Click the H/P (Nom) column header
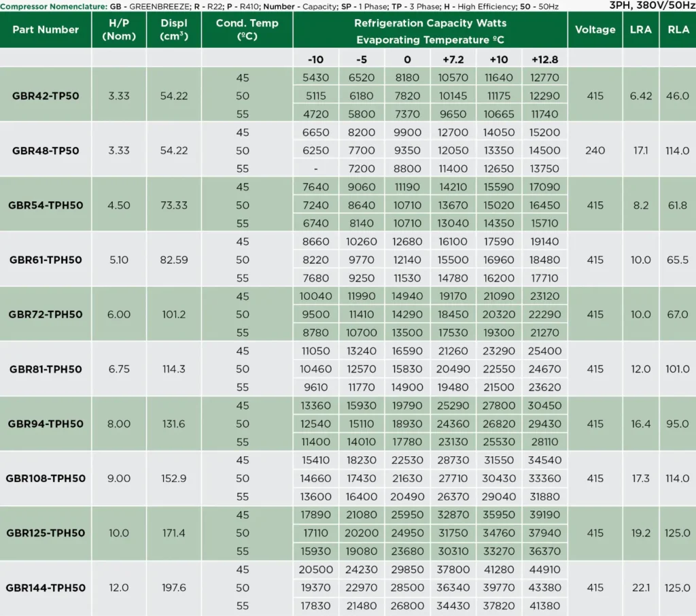This screenshot has width=696, height=616. pos(119,30)
